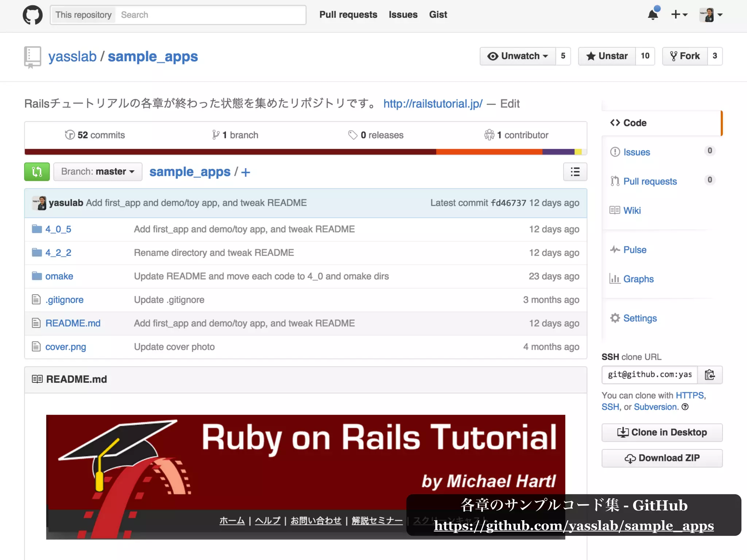Open the 0 releases page
Image resolution: width=747 pixels, height=560 pixels.
coord(376,135)
